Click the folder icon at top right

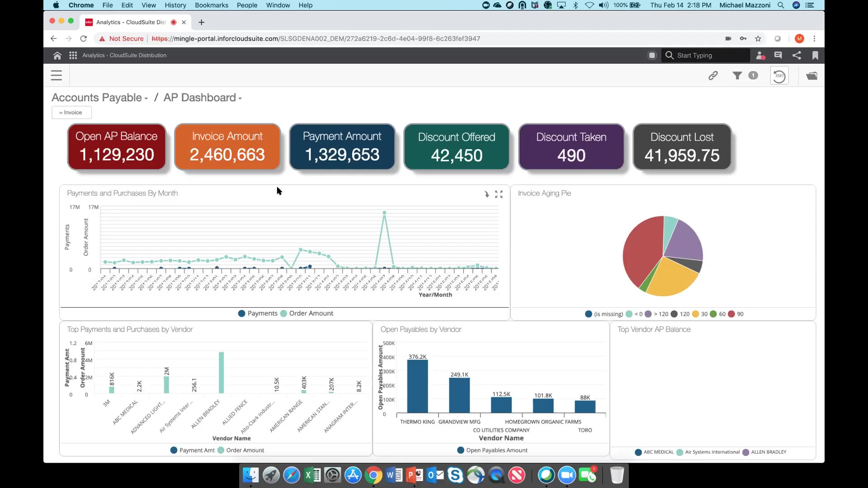coord(811,75)
